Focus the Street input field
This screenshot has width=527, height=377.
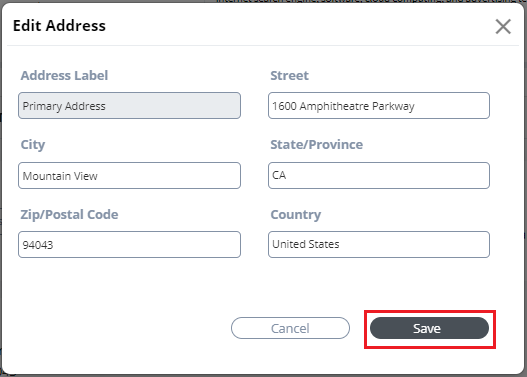379,106
